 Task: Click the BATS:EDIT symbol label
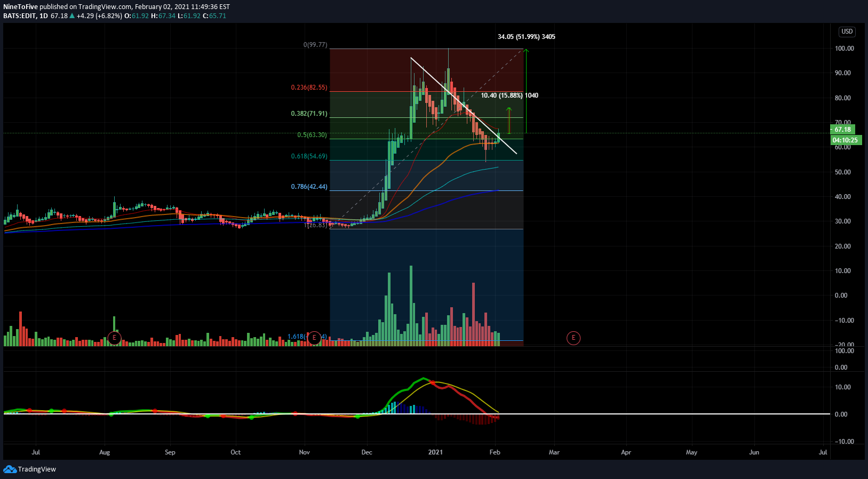click(x=20, y=16)
